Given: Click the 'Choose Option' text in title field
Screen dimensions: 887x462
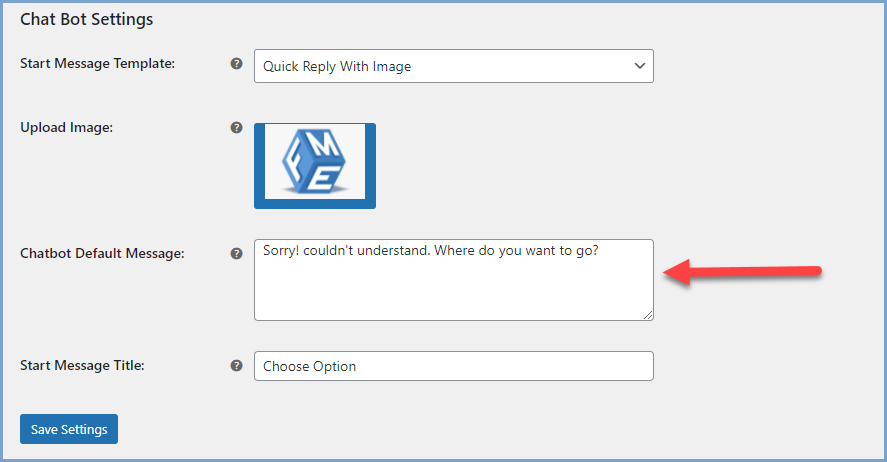Looking at the screenshot, I should [x=309, y=366].
